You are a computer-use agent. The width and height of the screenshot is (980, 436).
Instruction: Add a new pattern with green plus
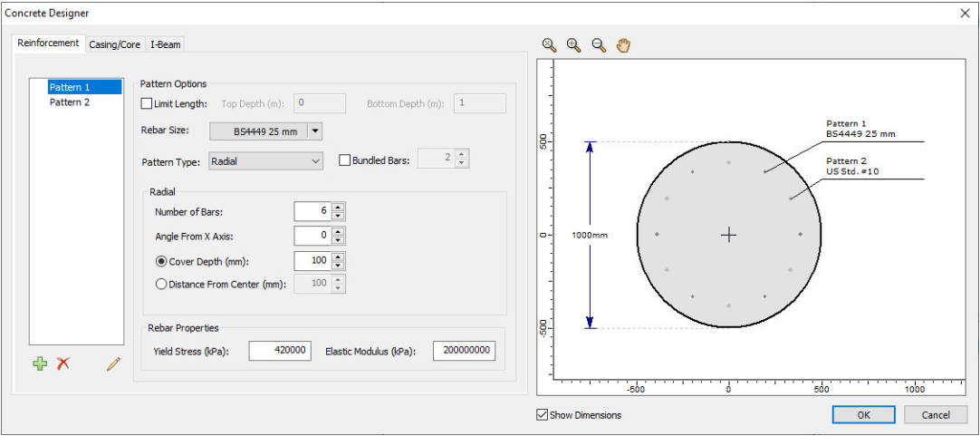click(40, 363)
